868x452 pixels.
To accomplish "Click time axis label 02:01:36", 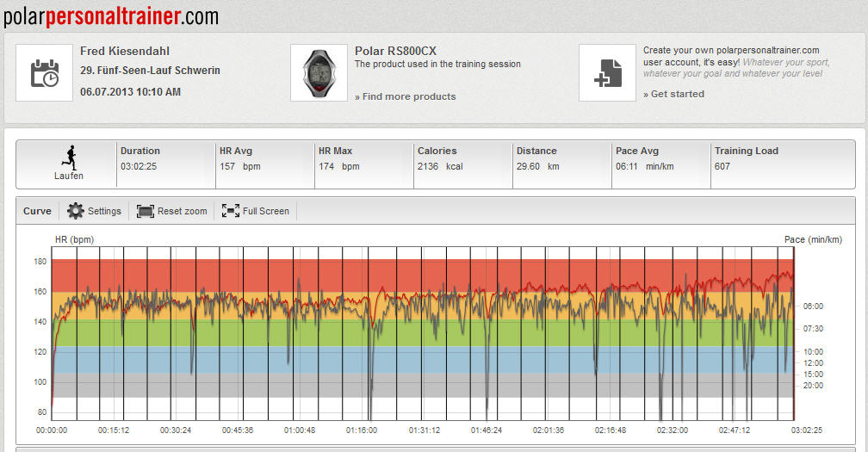I will click(548, 430).
